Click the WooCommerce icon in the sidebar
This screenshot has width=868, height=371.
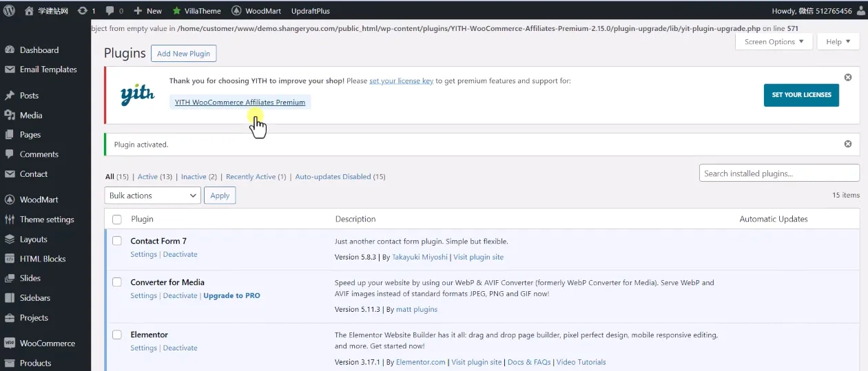point(10,343)
